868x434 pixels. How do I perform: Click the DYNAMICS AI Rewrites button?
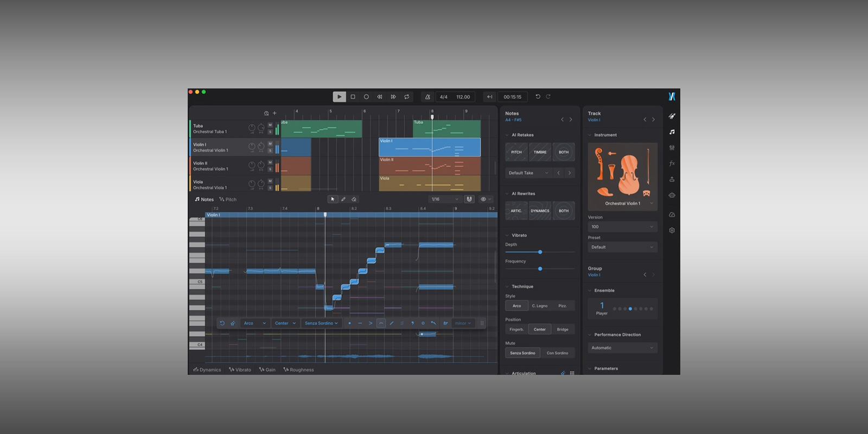540,210
